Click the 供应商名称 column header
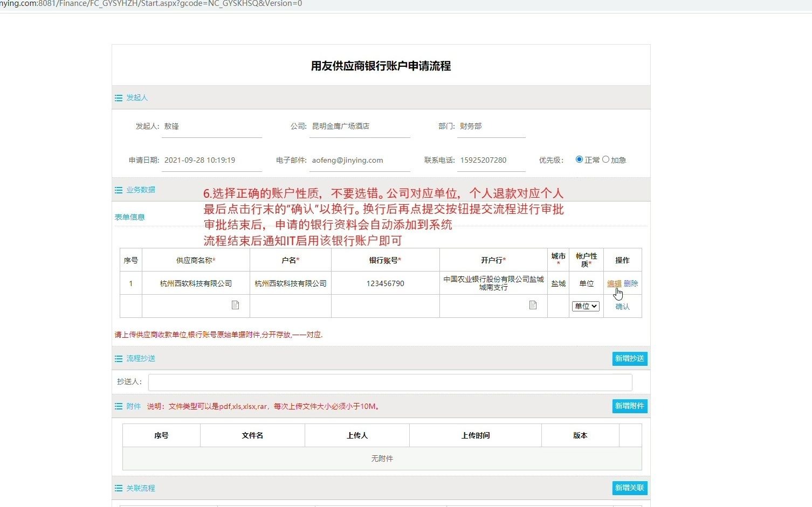Image resolution: width=812 pixels, height=507 pixels. (196, 260)
